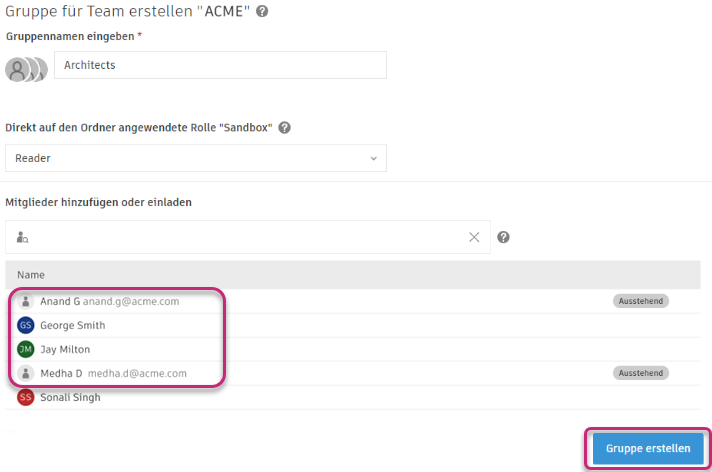Viewport: 712px width, 472px height.
Task: Click help icon beside Sandbox role label
Action: [x=285, y=128]
